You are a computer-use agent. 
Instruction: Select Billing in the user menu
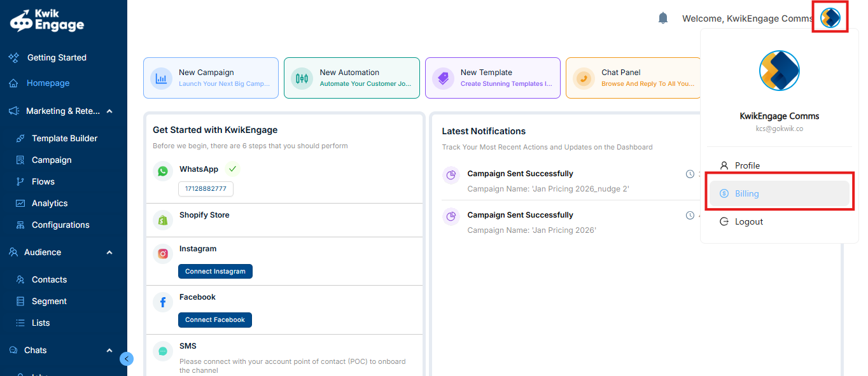click(x=780, y=193)
